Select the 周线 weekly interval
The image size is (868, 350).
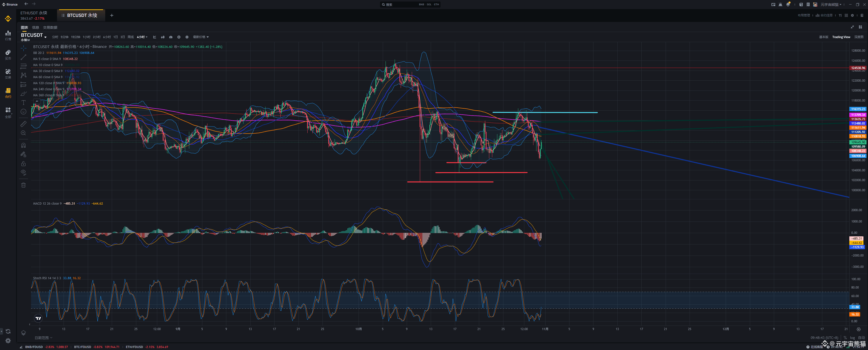coord(131,37)
